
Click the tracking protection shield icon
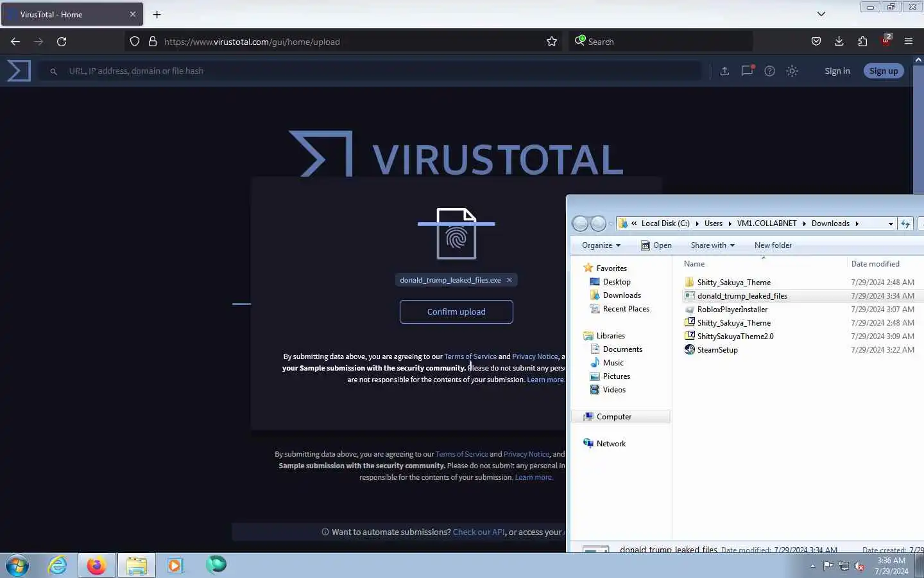pos(135,42)
